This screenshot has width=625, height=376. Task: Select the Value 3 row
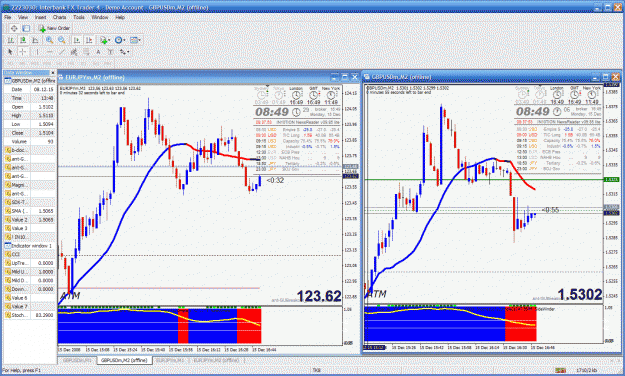tap(29, 228)
